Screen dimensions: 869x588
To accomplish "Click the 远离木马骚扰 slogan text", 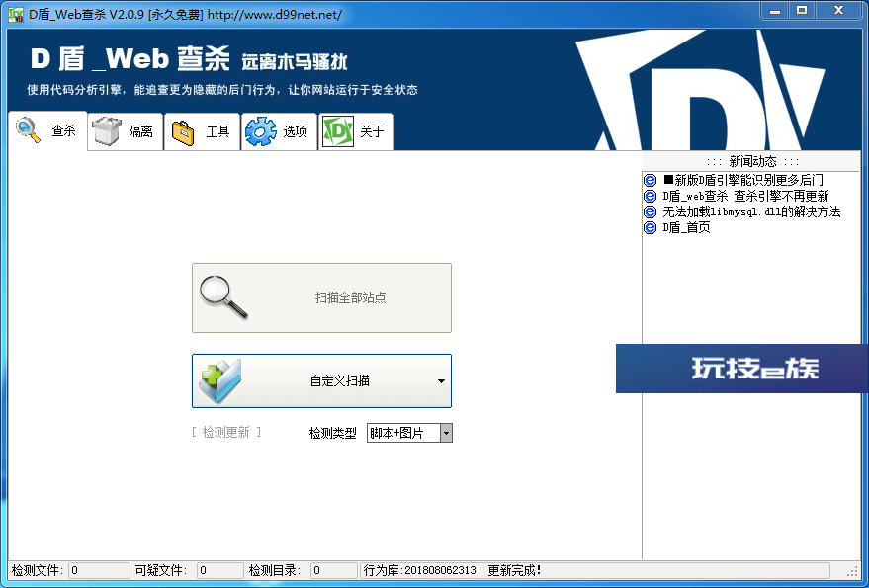I will click(295, 61).
